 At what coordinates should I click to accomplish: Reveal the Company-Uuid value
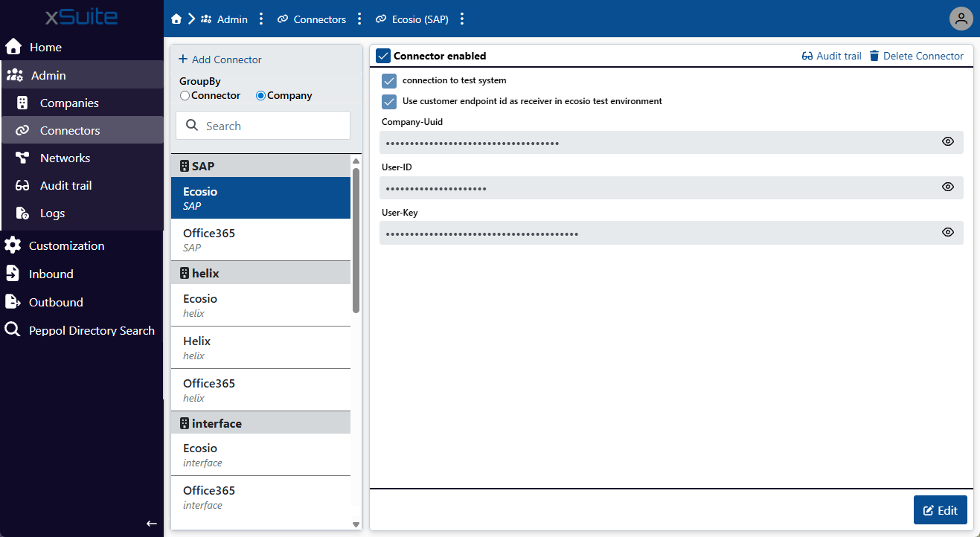point(947,142)
